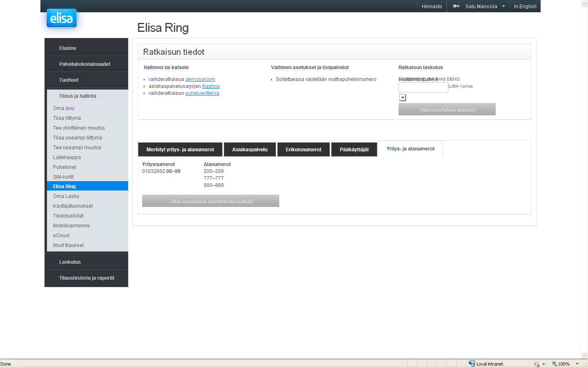Click the Local intranet zone icon
This screenshot has height=368, width=588.
472,364
